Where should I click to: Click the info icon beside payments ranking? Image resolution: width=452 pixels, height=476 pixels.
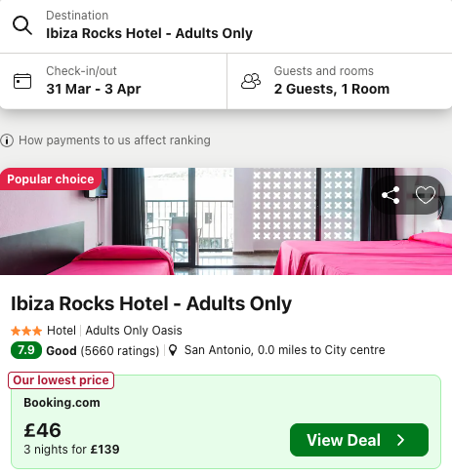tap(7, 140)
